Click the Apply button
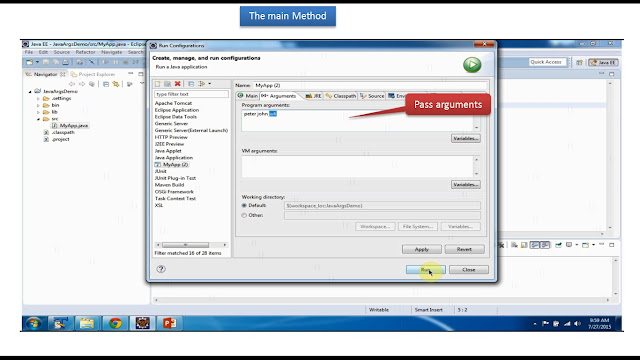 pos(422,249)
